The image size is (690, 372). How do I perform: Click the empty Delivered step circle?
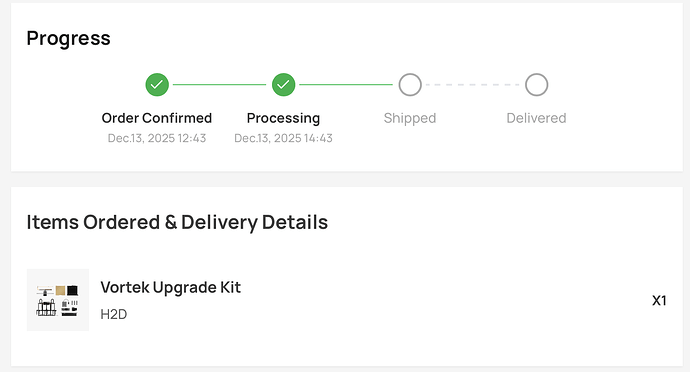[536, 85]
